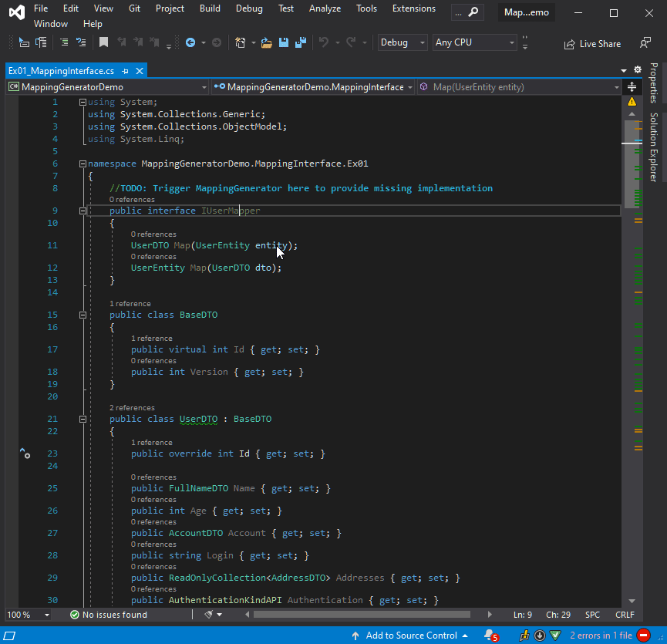Toggle pin on Ex01_MappingInterface.cs tab
The width and height of the screenshot is (667, 644).
click(125, 71)
